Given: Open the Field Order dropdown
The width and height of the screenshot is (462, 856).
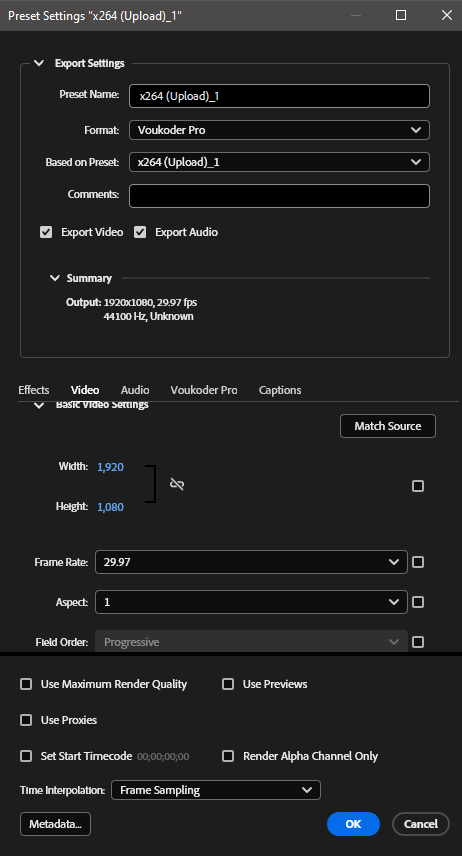Looking at the screenshot, I should click(251, 641).
